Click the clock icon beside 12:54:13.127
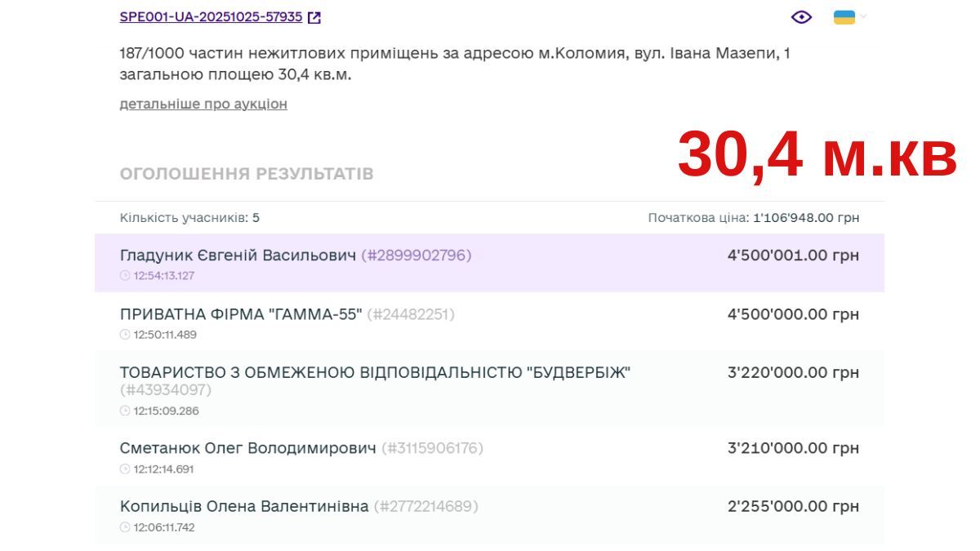Screen dimensions: 980x551 124,276
